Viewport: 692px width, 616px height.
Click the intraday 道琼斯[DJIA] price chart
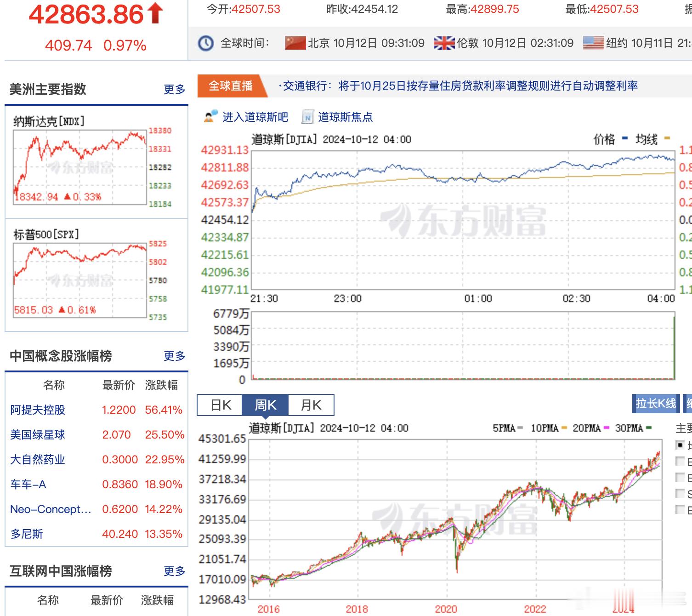tap(463, 220)
